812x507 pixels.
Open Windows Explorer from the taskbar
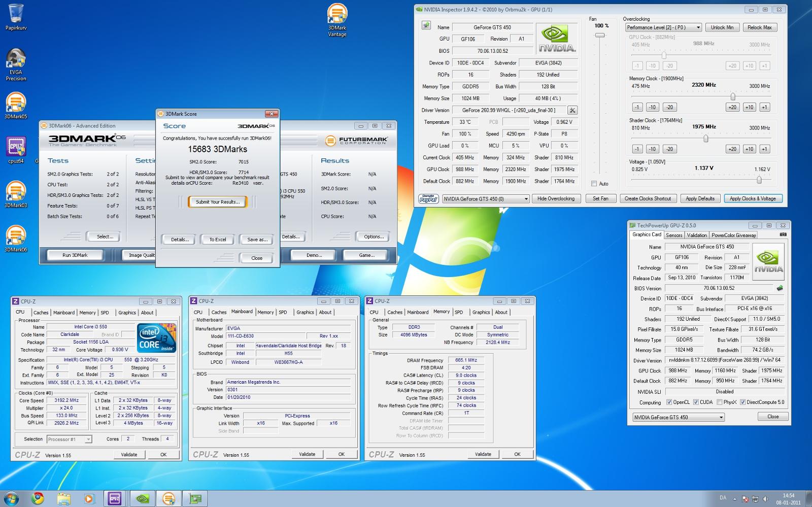(x=63, y=498)
